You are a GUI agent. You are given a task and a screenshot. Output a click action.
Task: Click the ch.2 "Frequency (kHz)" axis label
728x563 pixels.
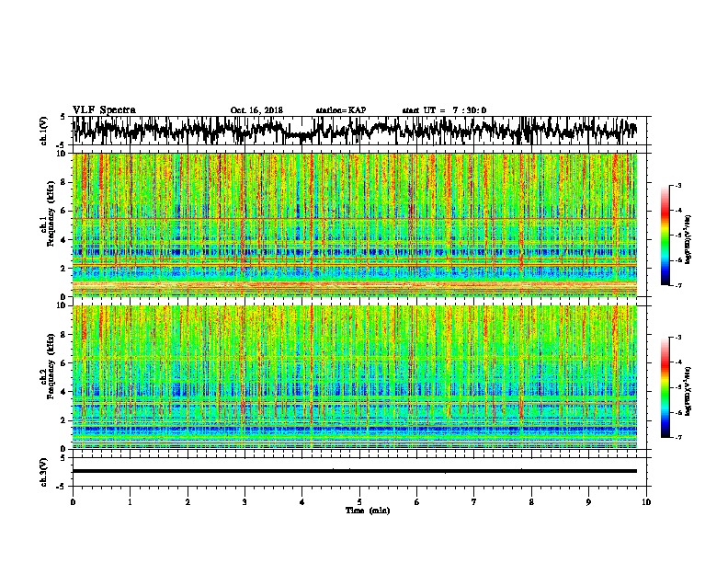(51, 366)
